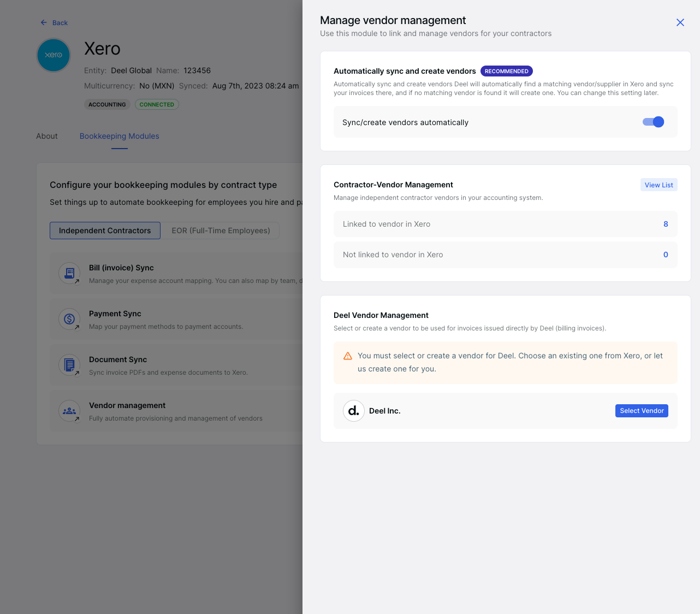Click the linked vendor count 8
This screenshot has width=700, height=614.
pyautogui.click(x=666, y=224)
